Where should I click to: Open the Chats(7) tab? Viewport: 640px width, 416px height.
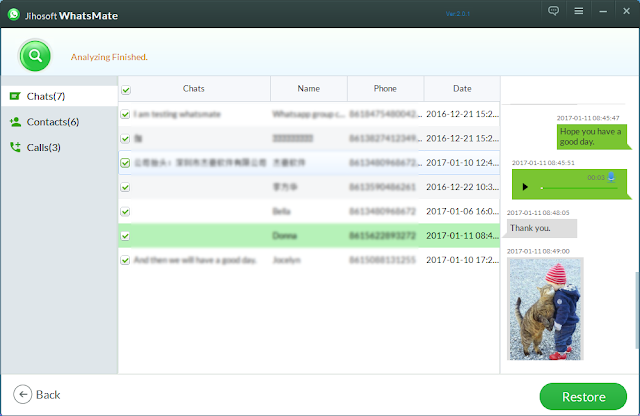pos(60,96)
